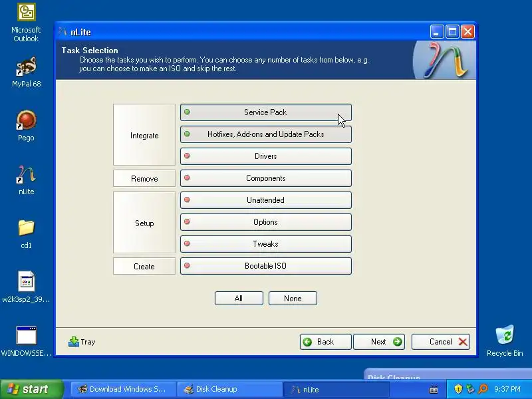Close the nLite window
The width and height of the screenshot is (532, 399).
coord(468,32)
